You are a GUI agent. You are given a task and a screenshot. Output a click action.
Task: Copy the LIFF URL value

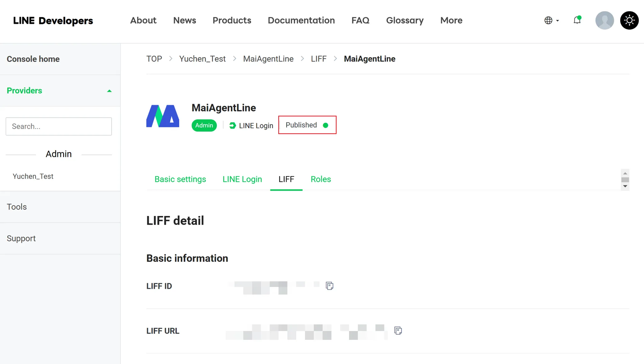(x=398, y=330)
